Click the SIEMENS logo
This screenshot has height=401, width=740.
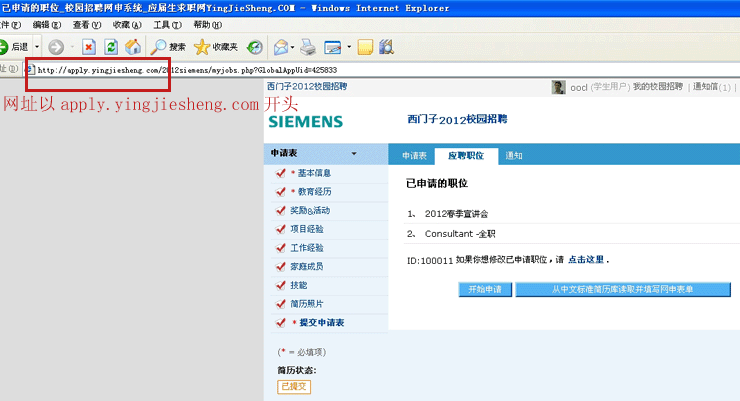[306, 122]
